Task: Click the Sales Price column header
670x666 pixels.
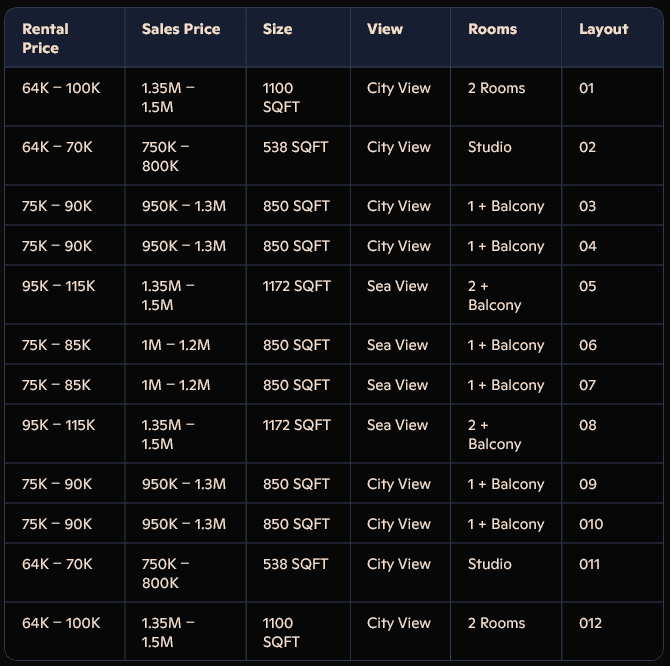Action: 181,29
